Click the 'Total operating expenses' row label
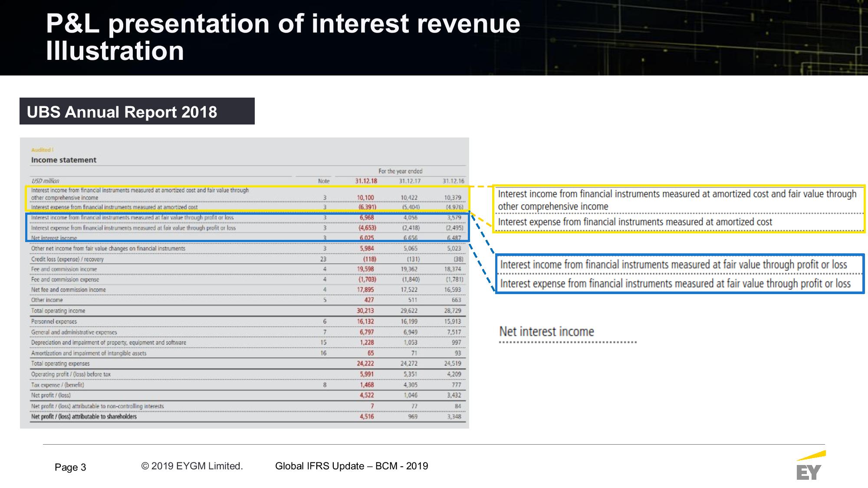 click(x=60, y=364)
